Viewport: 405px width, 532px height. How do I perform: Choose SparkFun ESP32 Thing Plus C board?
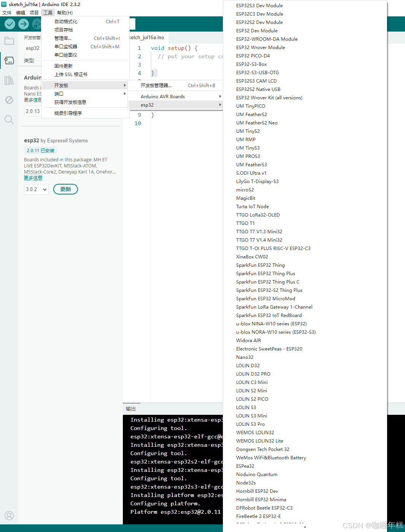[305, 282]
